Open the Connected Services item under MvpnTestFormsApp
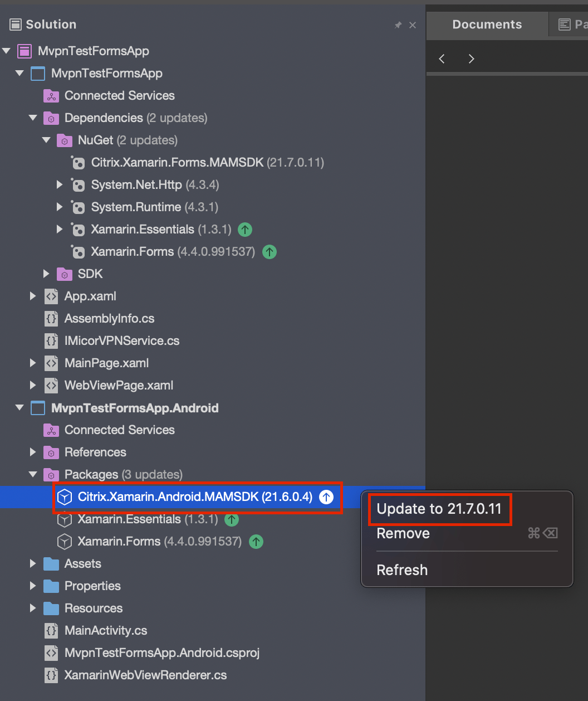This screenshot has width=588, height=701. (x=119, y=95)
